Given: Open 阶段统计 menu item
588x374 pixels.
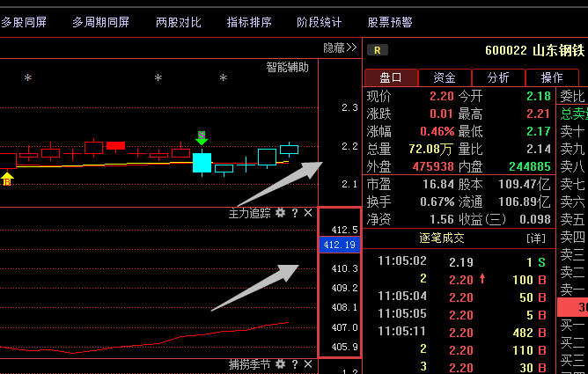Looking at the screenshot, I should pos(320,23).
